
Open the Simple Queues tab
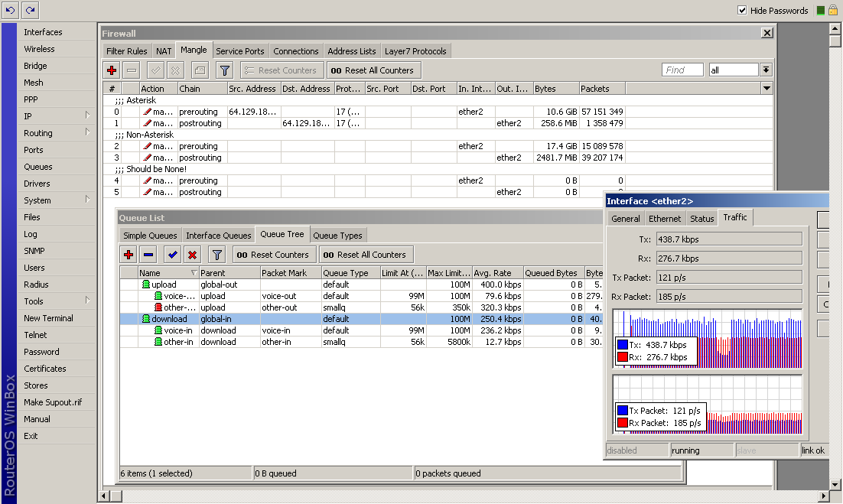tap(150, 236)
